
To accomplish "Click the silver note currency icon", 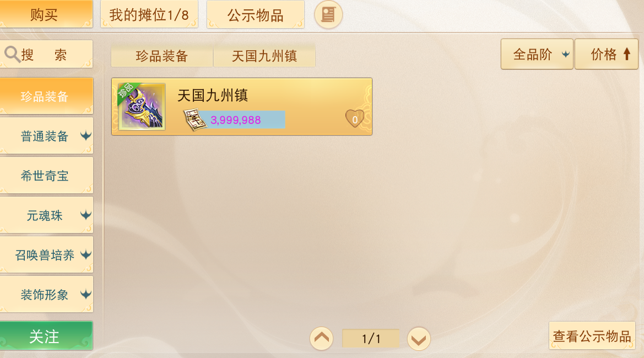I will point(194,120).
